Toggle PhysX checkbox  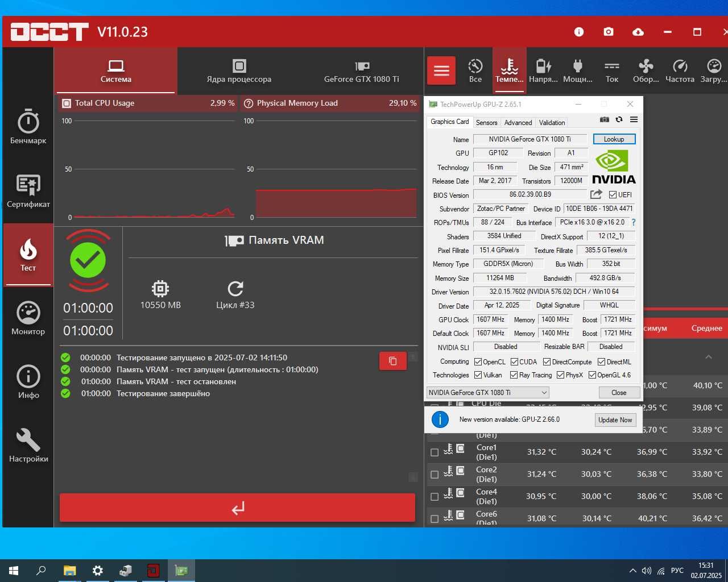[560, 375]
